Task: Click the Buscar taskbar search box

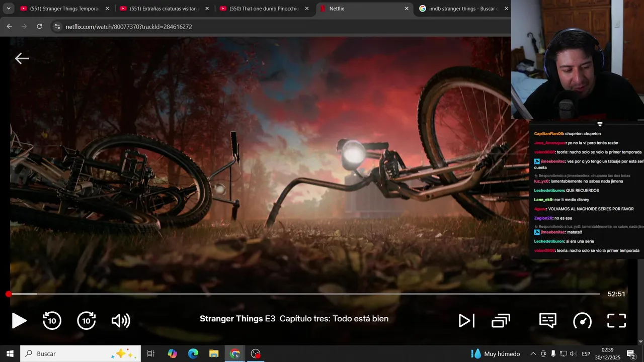Action: (80, 354)
